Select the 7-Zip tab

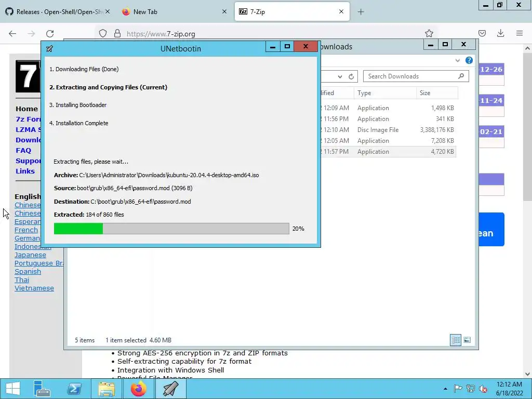pos(292,11)
